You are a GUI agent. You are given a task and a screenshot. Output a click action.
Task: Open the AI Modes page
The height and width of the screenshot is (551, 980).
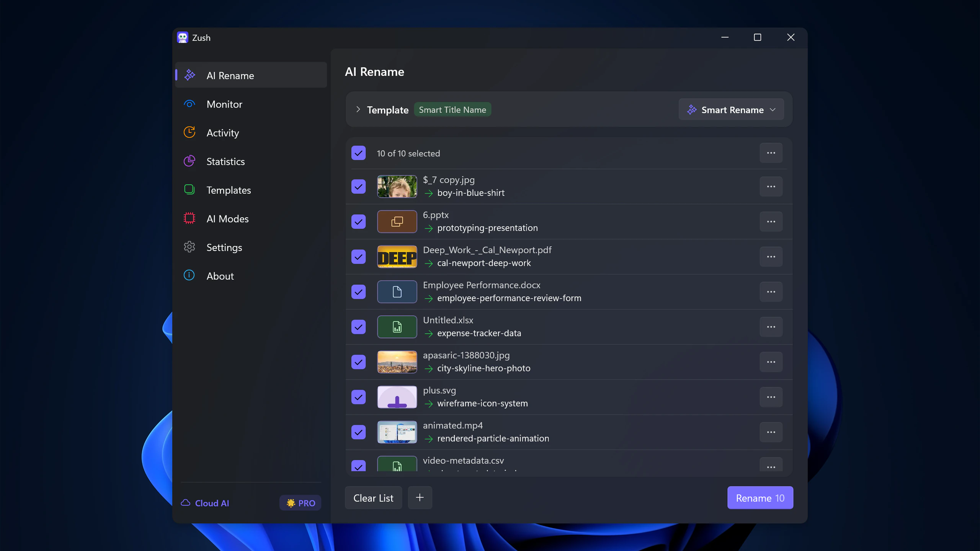pos(251,219)
